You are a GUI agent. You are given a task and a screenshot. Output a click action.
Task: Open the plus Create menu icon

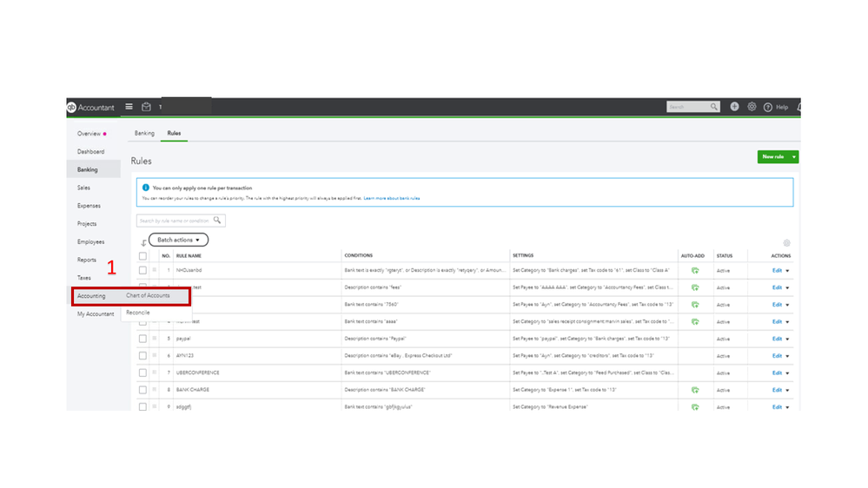(x=734, y=107)
